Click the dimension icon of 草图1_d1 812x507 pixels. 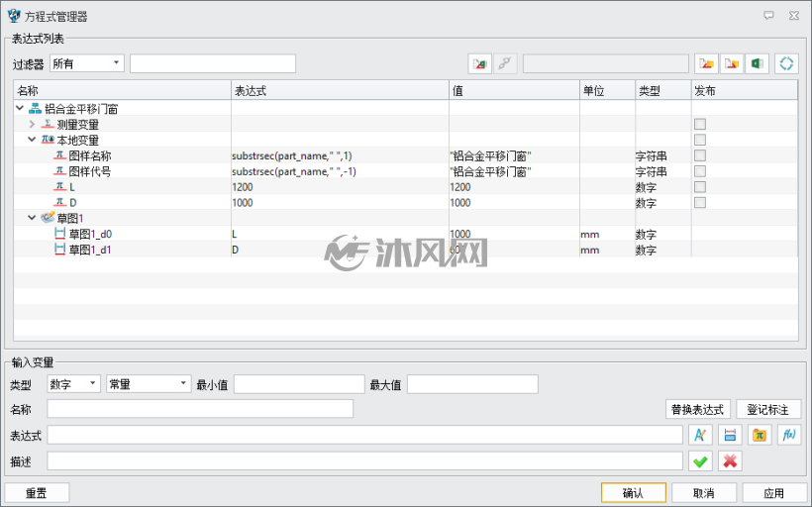60,250
